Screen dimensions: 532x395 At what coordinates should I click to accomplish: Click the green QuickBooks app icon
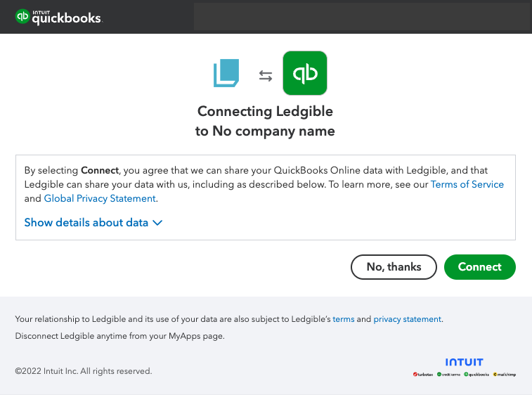(x=305, y=73)
